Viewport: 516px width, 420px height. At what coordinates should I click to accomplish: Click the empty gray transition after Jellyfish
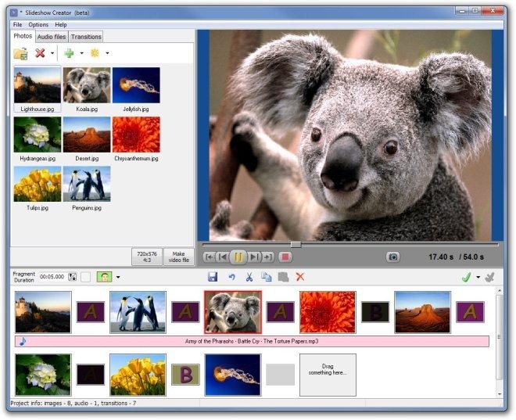click(280, 375)
